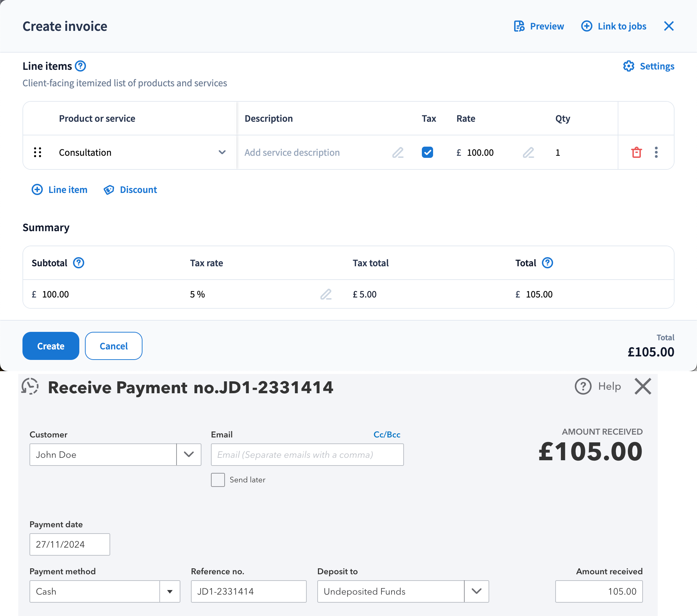Uncheck the Tax checkbox for Consultation
This screenshot has width=697, height=616.
pos(427,152)
